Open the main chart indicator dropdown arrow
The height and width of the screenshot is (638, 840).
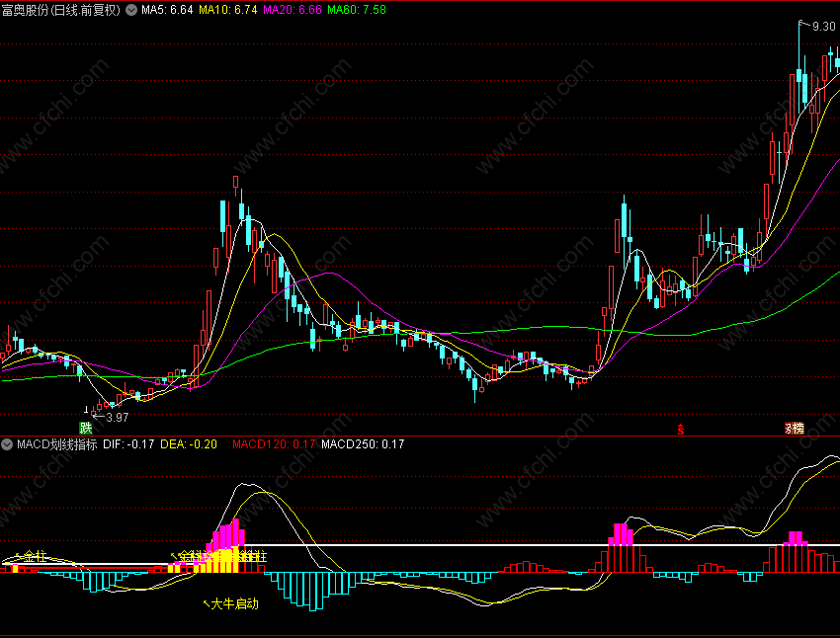point(131,10)
